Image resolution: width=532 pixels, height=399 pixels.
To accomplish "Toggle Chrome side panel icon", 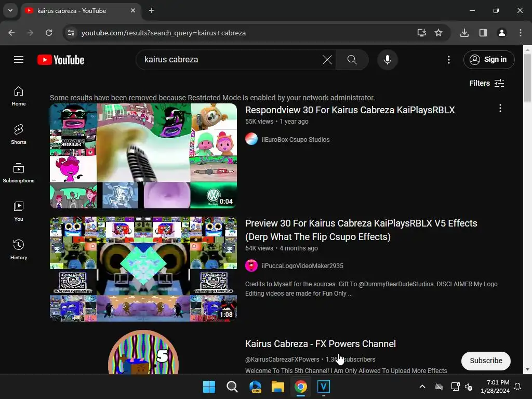I will (483, 33).
